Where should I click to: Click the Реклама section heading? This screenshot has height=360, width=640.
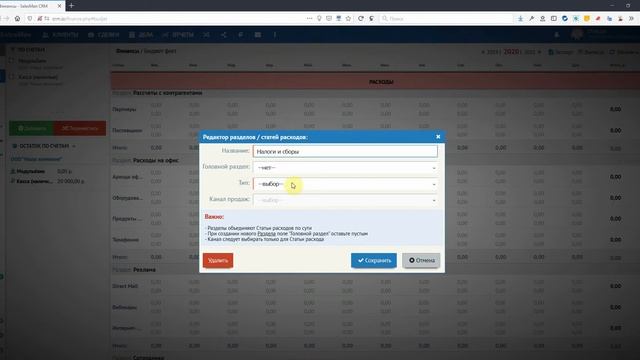click(144, 270)
